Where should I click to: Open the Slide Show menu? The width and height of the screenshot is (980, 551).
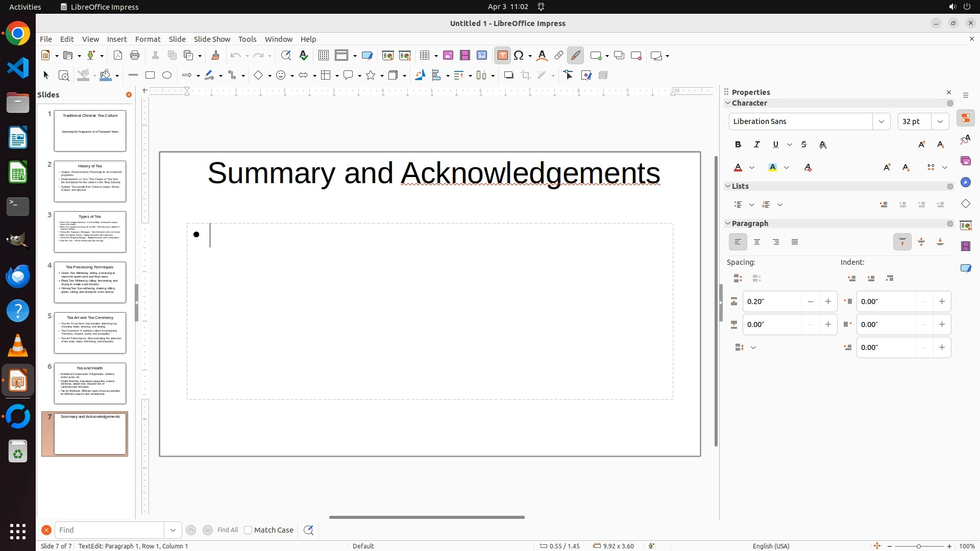(212, 39)
